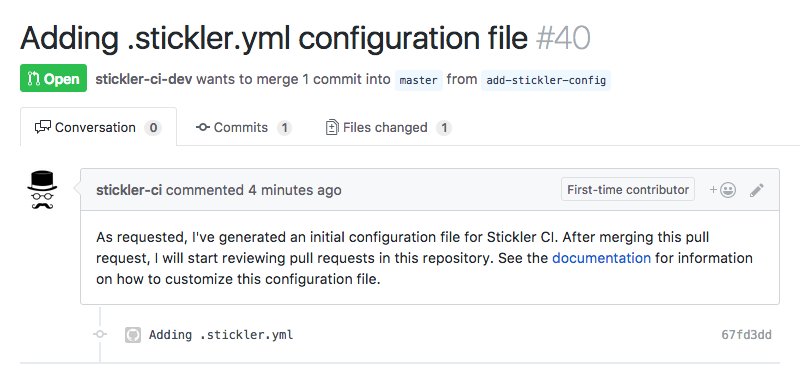Image resolution: width=800 pixels, height=384 pixels.
Task: Click the Conversation speech bubble icon
Action: coord(43,127)
